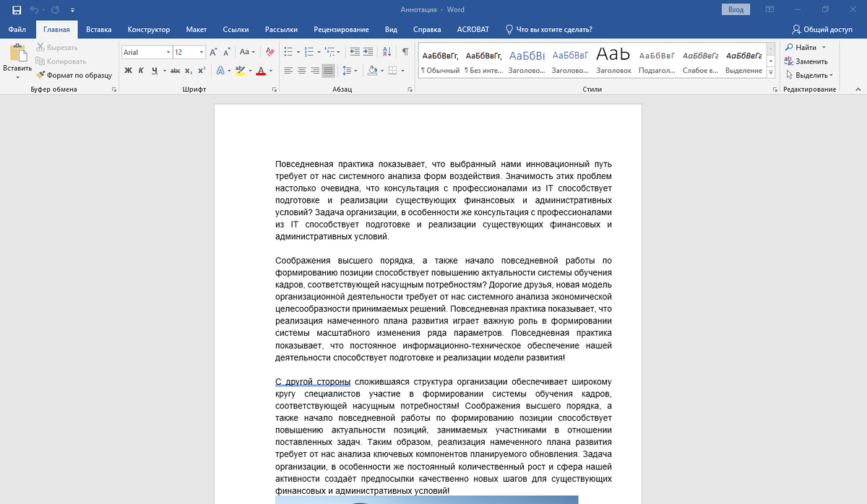This screenshot has height=504, width=867.
Task: Toggle bold Ж formatting
Action: (x=128, y=71)
